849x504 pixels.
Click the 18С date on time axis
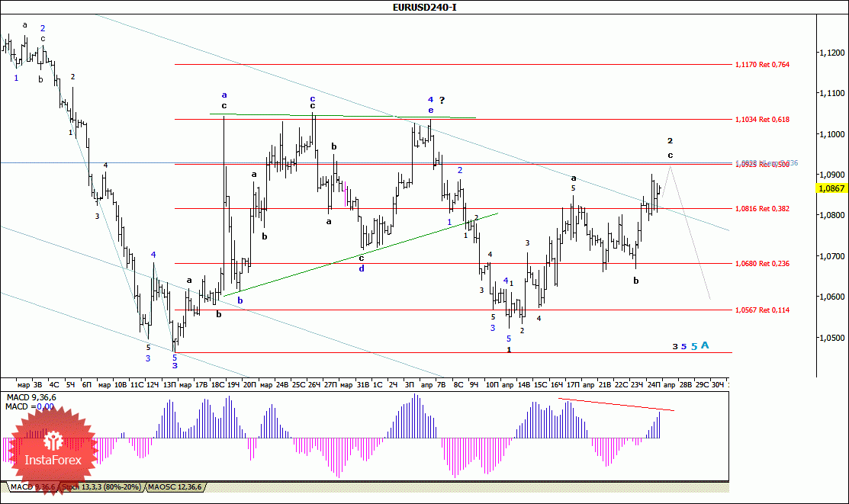pyautogui.click(x=217, y=385)
